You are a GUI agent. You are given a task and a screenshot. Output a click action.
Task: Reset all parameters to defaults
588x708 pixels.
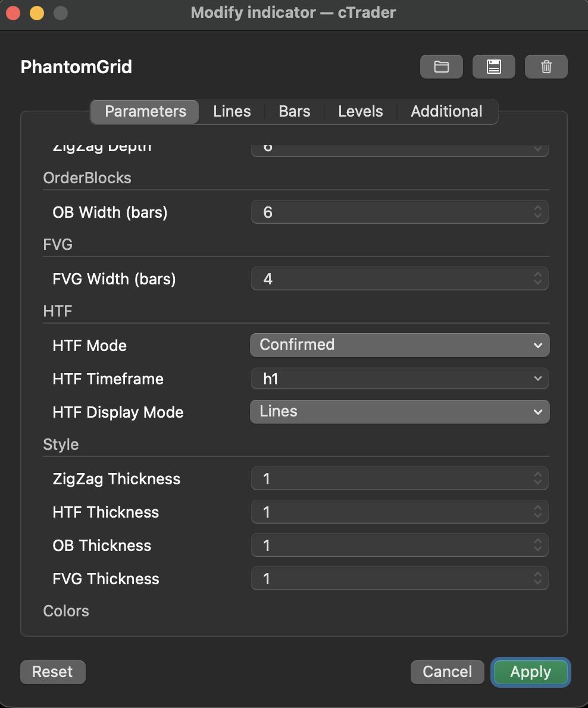click(52, 672)
